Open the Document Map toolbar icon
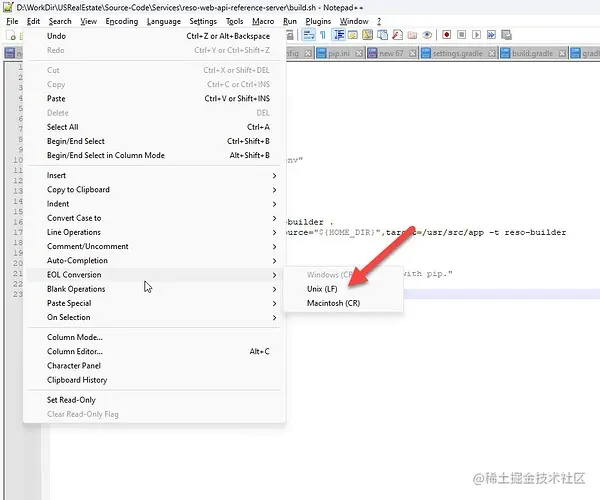This screenshot has width=600, height=500. click(367, 35)
